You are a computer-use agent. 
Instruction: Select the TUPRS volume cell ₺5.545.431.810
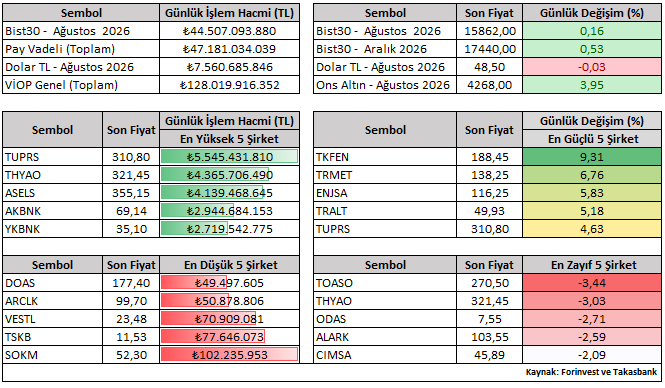tap(229, 157)
